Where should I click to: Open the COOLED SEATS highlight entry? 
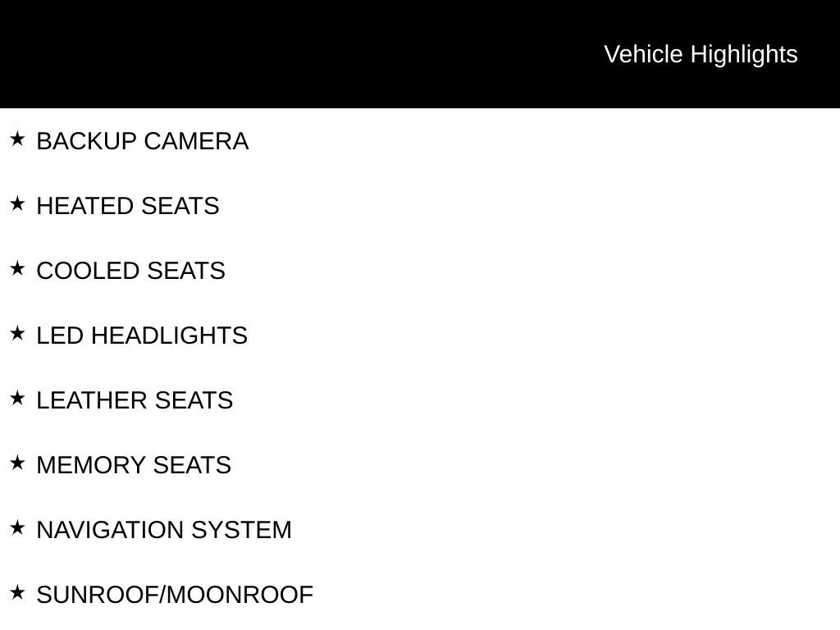(130, 271)
